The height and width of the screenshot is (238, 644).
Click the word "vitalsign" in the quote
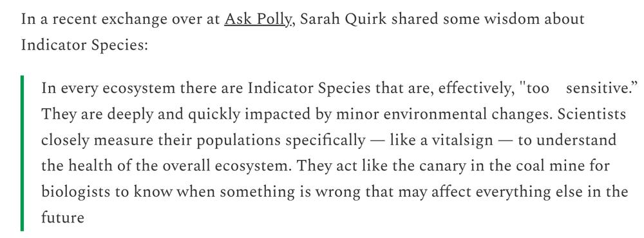[x=461, y=140]
